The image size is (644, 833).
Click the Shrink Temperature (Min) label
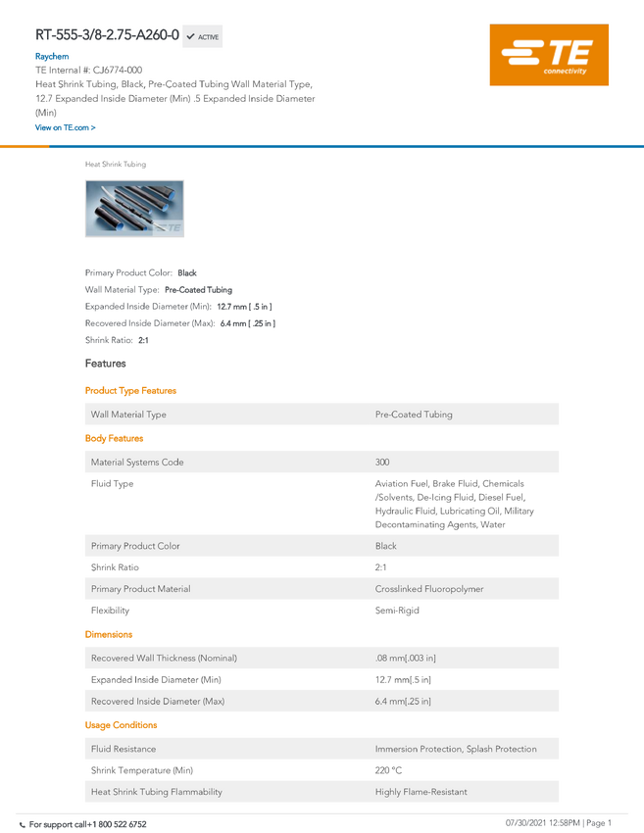tap(142, 770)
